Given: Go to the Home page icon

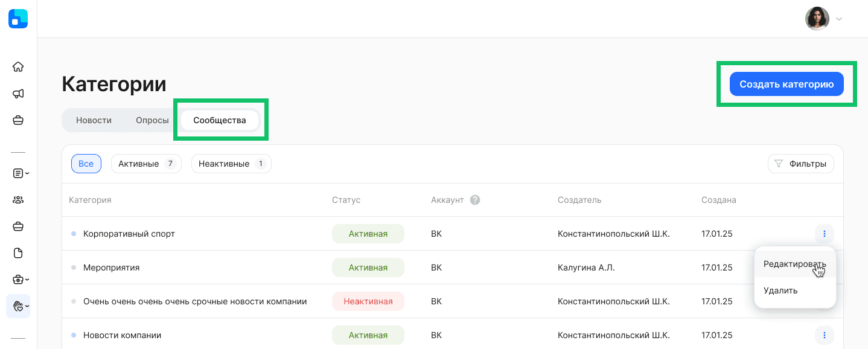Looking at the screenshot, I should pos(18,67).
